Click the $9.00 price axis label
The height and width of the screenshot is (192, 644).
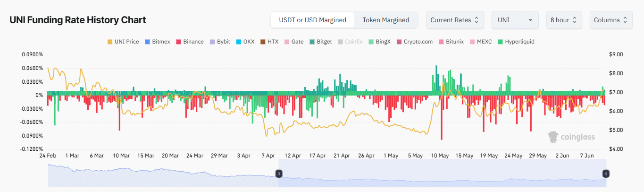point(617,55)
